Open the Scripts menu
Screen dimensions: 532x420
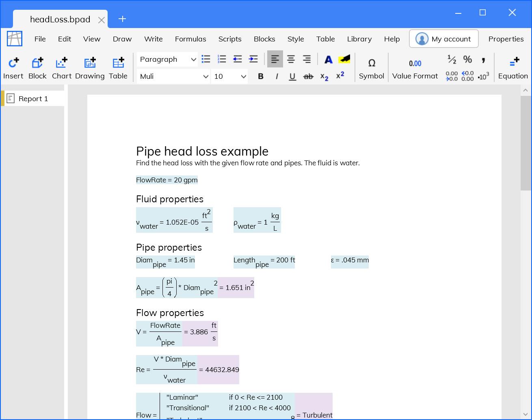point(230,39)
